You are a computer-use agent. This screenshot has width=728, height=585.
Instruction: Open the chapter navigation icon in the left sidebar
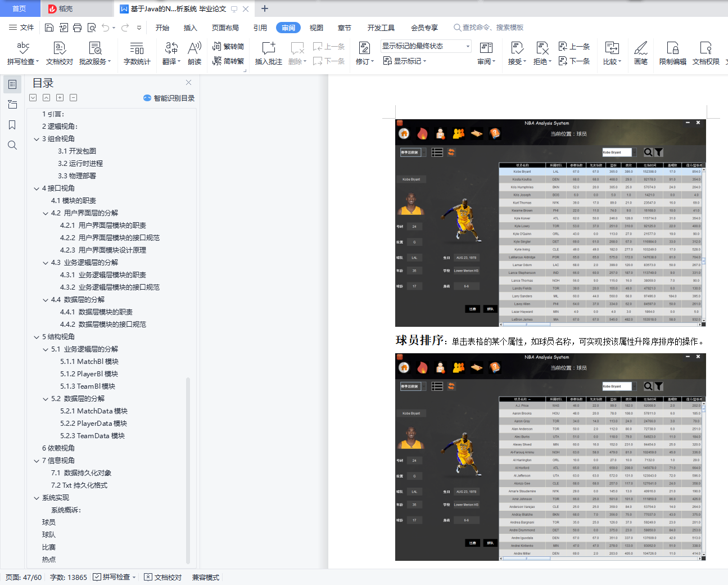tap(12, 105)
